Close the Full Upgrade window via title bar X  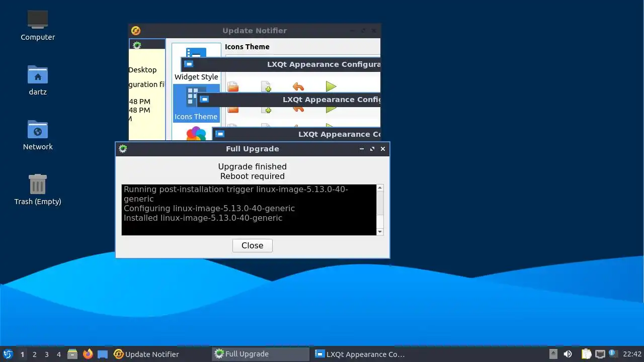(x=383, y=149)
